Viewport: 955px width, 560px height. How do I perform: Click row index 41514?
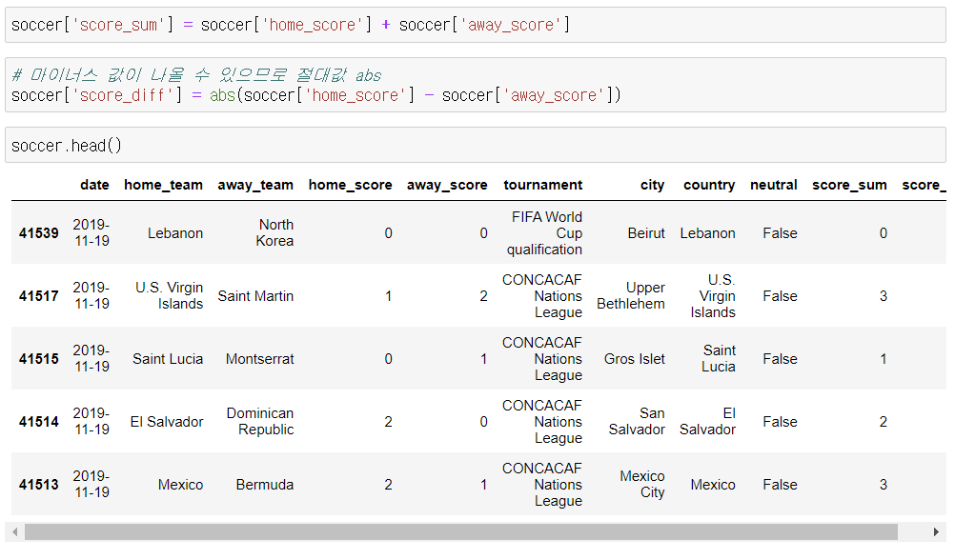point(38,422)
